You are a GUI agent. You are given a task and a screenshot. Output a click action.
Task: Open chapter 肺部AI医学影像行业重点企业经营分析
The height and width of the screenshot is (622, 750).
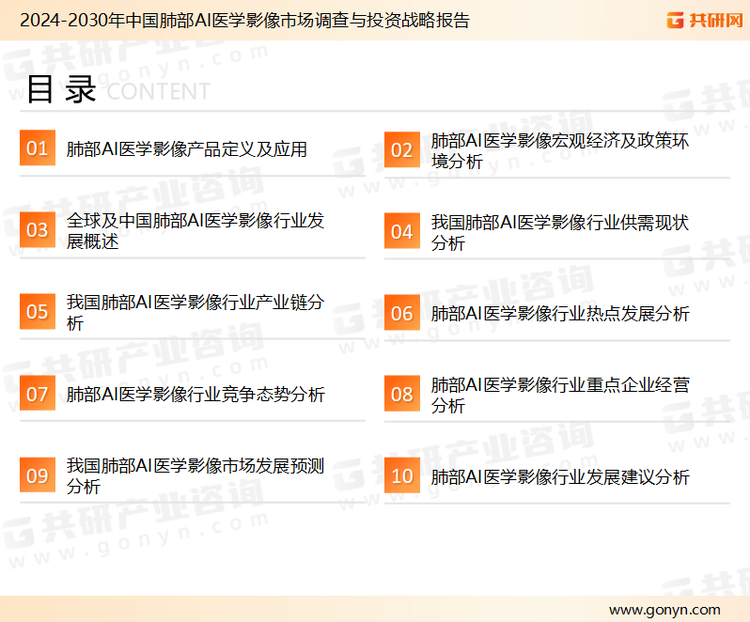560,395
